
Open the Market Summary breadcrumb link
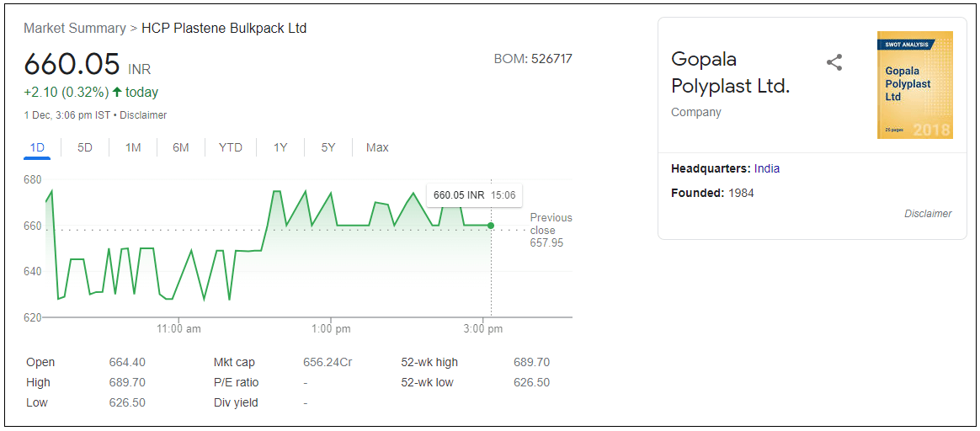[74, 28]
